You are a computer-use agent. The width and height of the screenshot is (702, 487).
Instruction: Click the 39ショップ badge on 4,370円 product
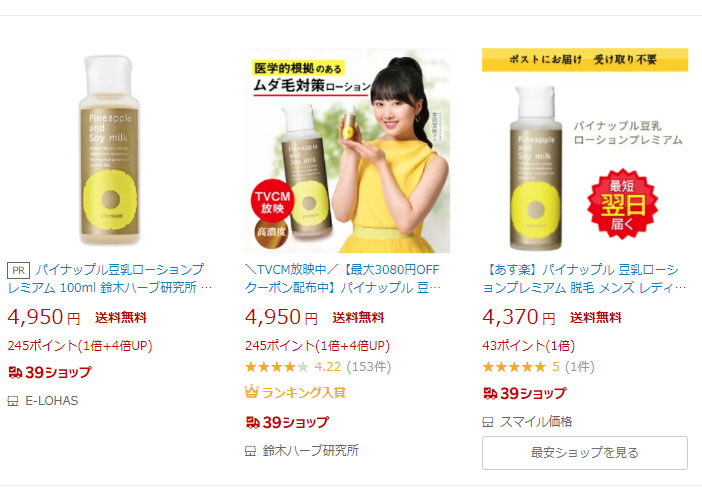coord(524,393)
